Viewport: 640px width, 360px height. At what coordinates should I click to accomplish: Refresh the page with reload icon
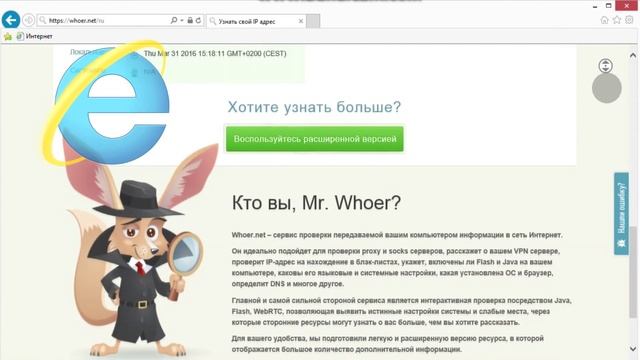click(x=198, y=20)
